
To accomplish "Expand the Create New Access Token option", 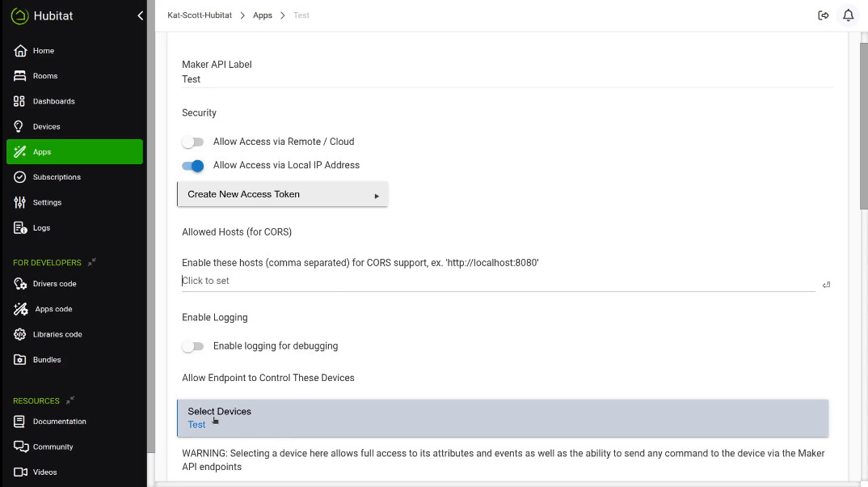I will point(282,194).
